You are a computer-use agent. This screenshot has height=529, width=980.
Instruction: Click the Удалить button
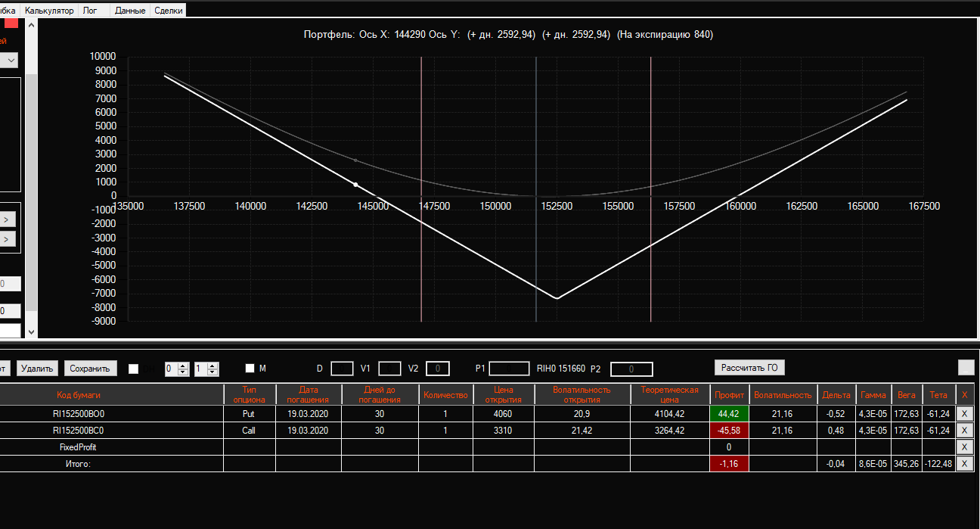tap(37, 369)
